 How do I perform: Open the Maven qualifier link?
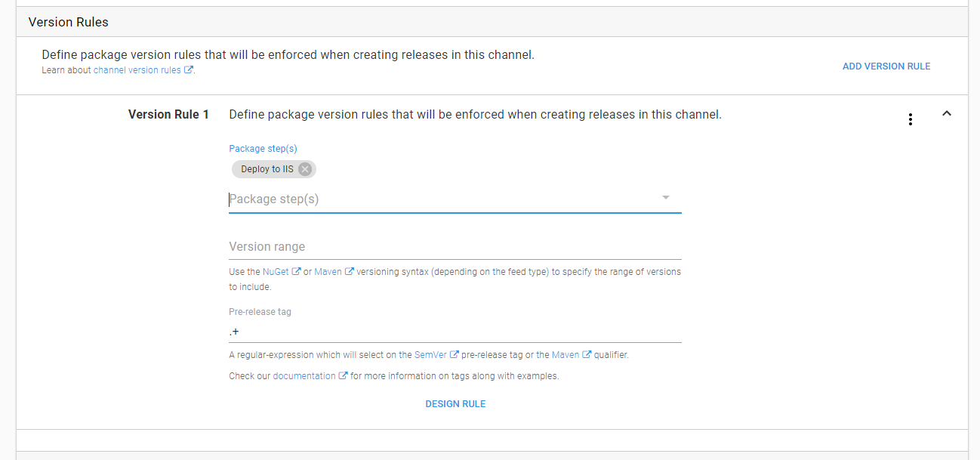tap(566, 355)
